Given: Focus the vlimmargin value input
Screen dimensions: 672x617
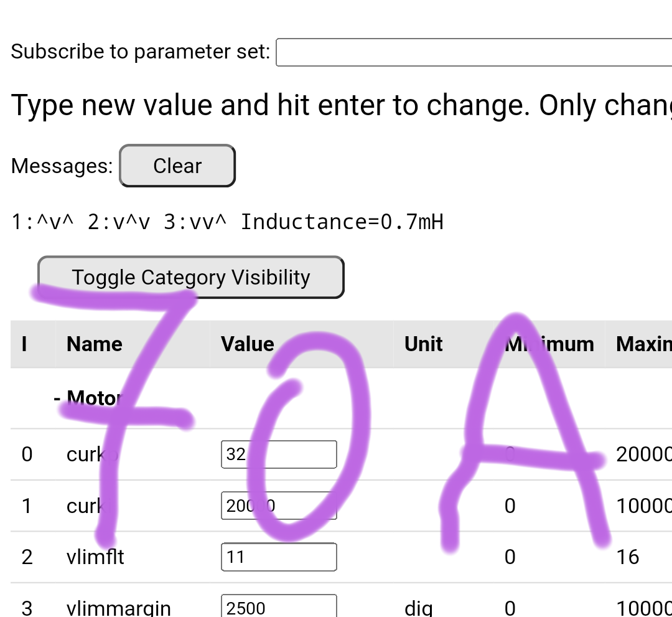Looking at the screenshot, I should tap(279, 607).
